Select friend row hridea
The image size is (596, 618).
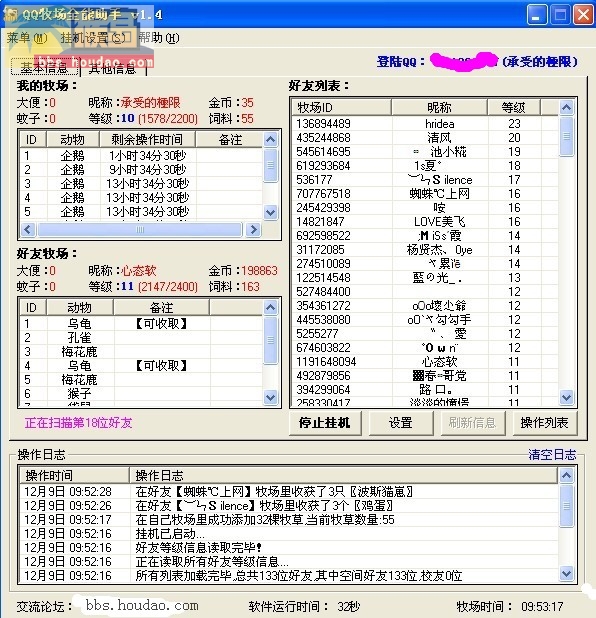425,124
